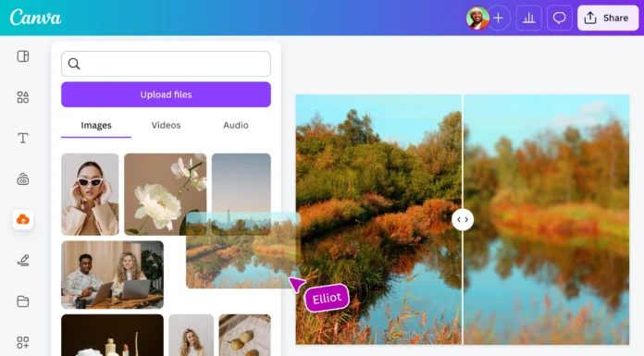Viewport: 644px width, 356px height.
Task: Click the Share button
Action: click(608, 18)
